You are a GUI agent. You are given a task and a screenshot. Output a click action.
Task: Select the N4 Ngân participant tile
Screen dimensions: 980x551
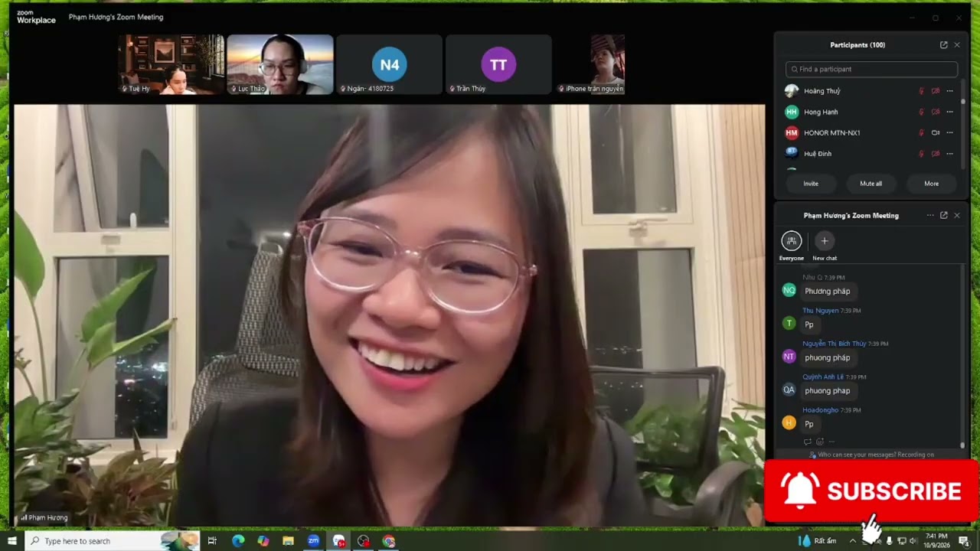coord(390,64)
